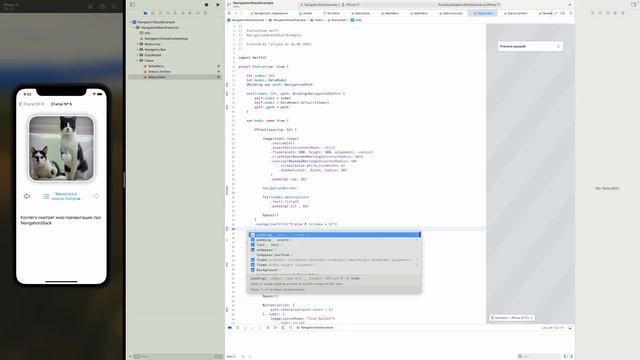Hide the debug area blue toggle
640x360 pixels.
pos(230,327)
